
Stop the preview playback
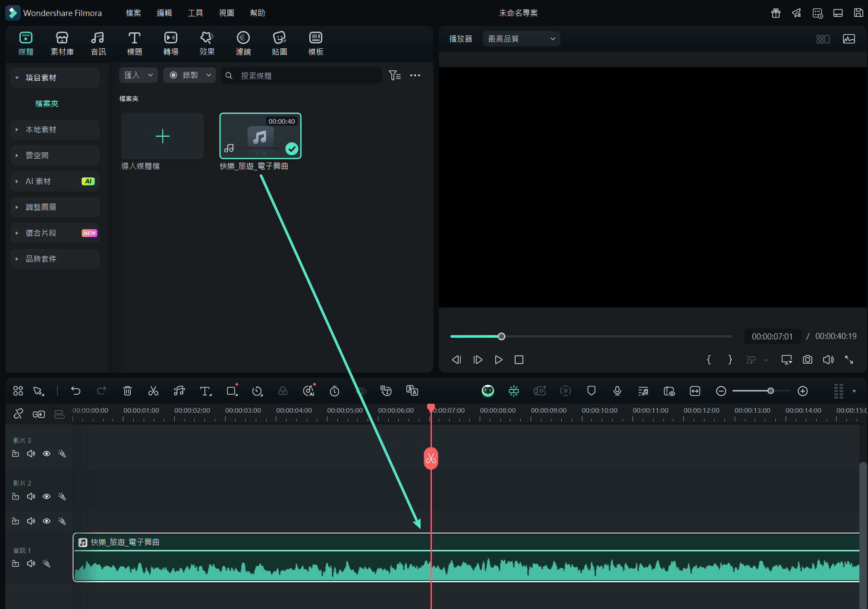click(519, 360)
